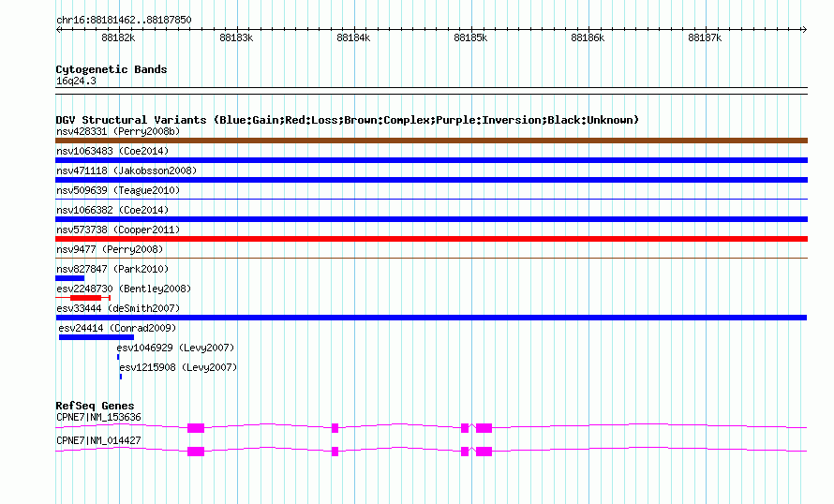Click the RefSeq Genes track title
Screen dimensions: 834x504
point(96,406)
